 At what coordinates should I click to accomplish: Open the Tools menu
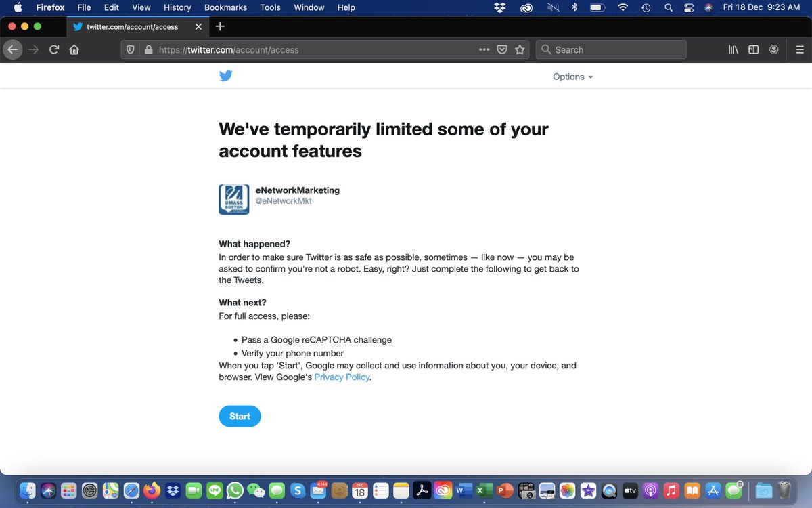pyautogui.click(x=270, y=7)
